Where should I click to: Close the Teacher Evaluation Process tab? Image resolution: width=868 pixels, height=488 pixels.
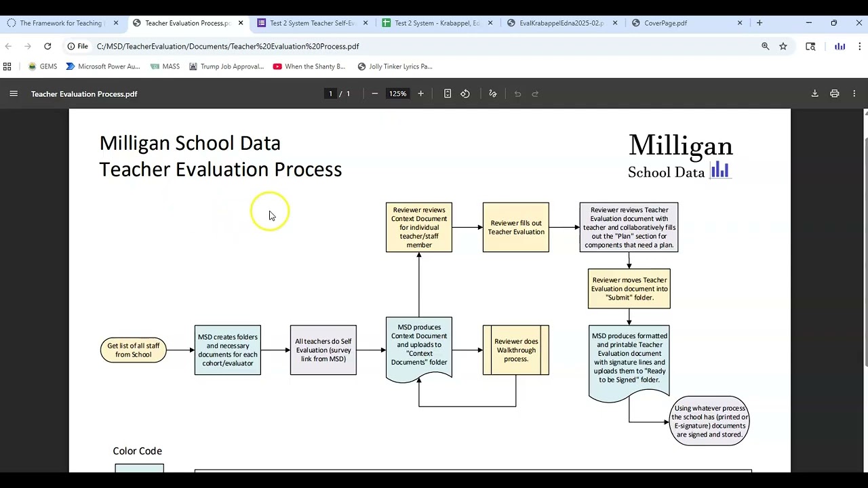(241, 23)
